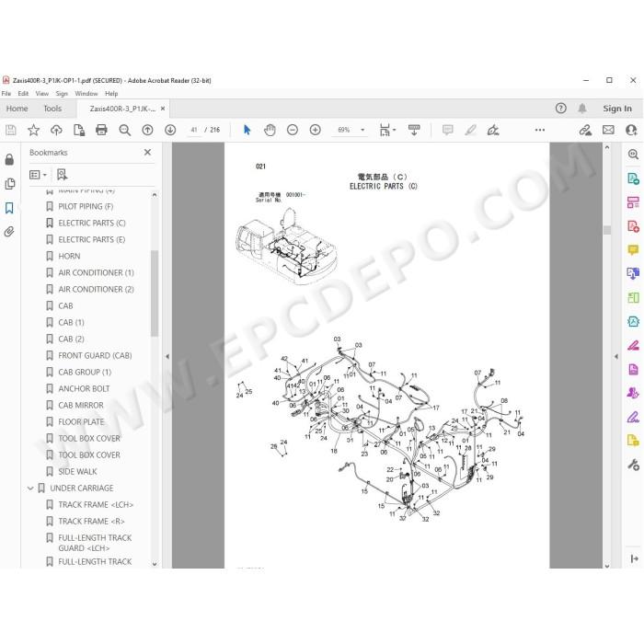Open the Sign menu

tap(62, 94)
